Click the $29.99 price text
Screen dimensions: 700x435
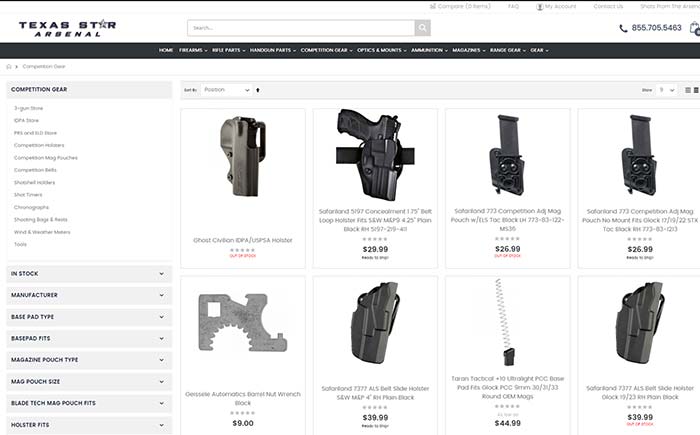point(375,250)
